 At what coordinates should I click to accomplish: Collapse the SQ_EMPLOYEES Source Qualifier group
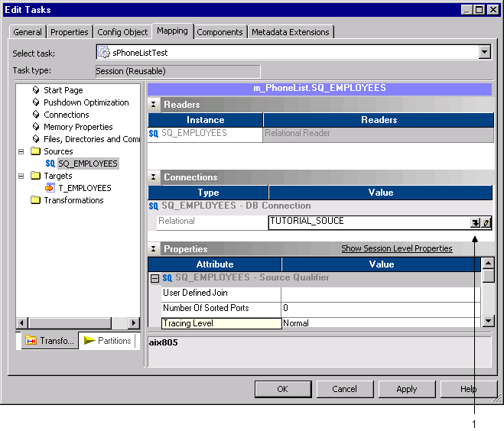pyautogui.click(x=154, y=278)
